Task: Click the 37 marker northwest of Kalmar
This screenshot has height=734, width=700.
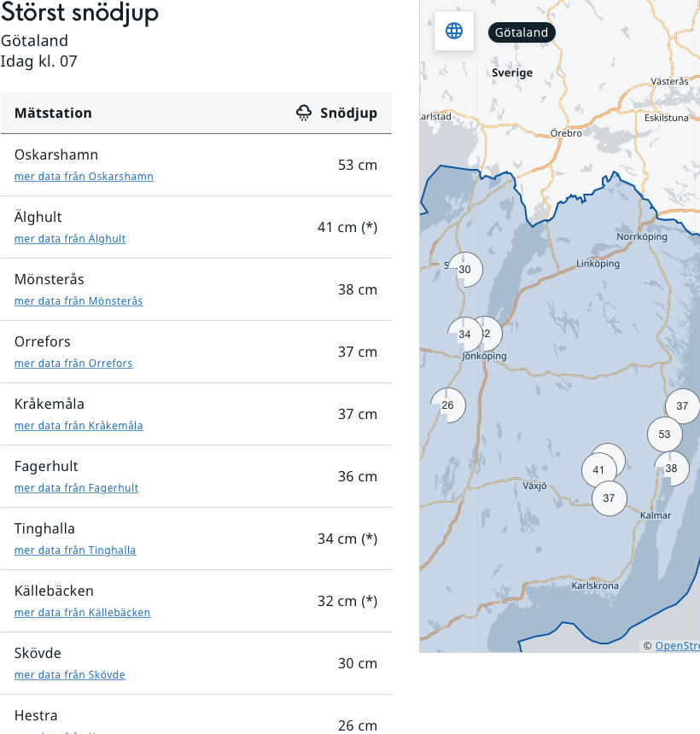Action: (x=609, y=498)
